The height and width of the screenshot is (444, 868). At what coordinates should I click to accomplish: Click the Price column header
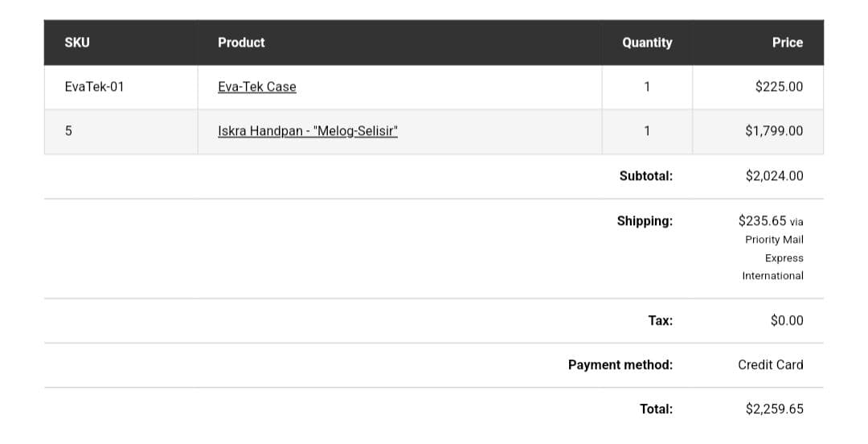(x=787, y=43)
